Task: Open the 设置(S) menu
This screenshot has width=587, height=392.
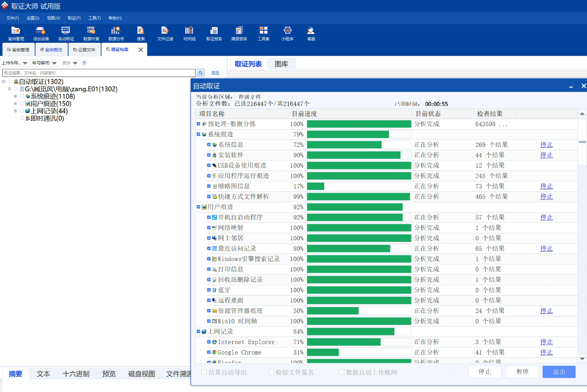Action: 33,18
